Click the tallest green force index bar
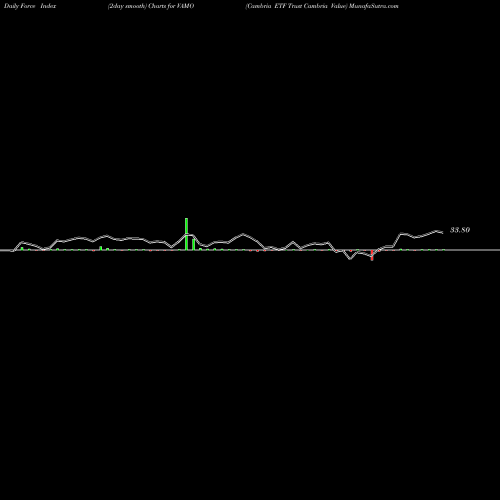 tap(187, 234)
